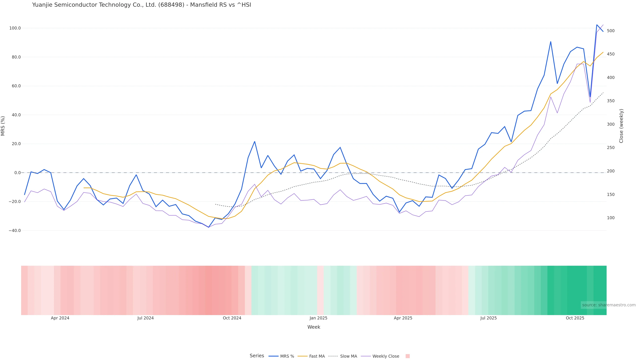This screenshot has height=362, width=644.
Task: Click the 'Series' legend title
Action: (257, 356)
